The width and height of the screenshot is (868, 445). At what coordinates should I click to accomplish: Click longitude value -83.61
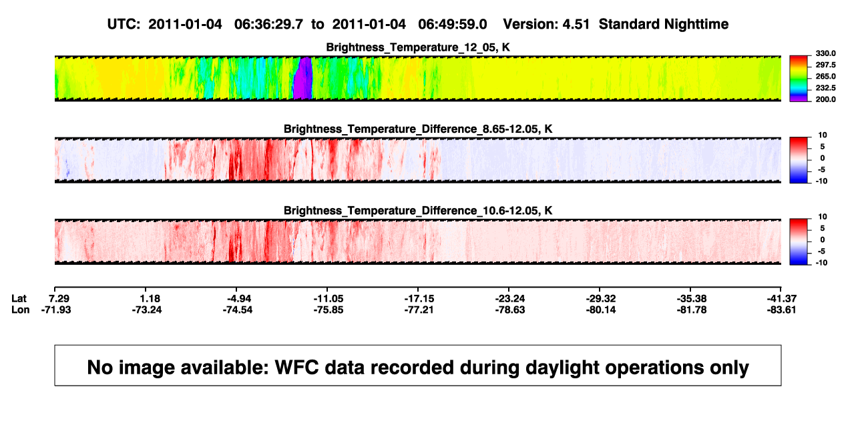pyautogui.click(x=782, y=310)
